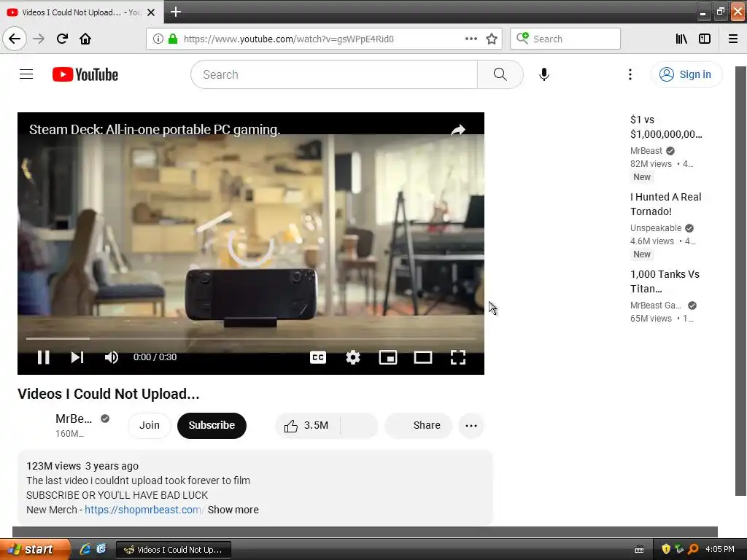Click the orange magnifier tray icon
This screenshot has width=747, height=560.
(693, 549)
